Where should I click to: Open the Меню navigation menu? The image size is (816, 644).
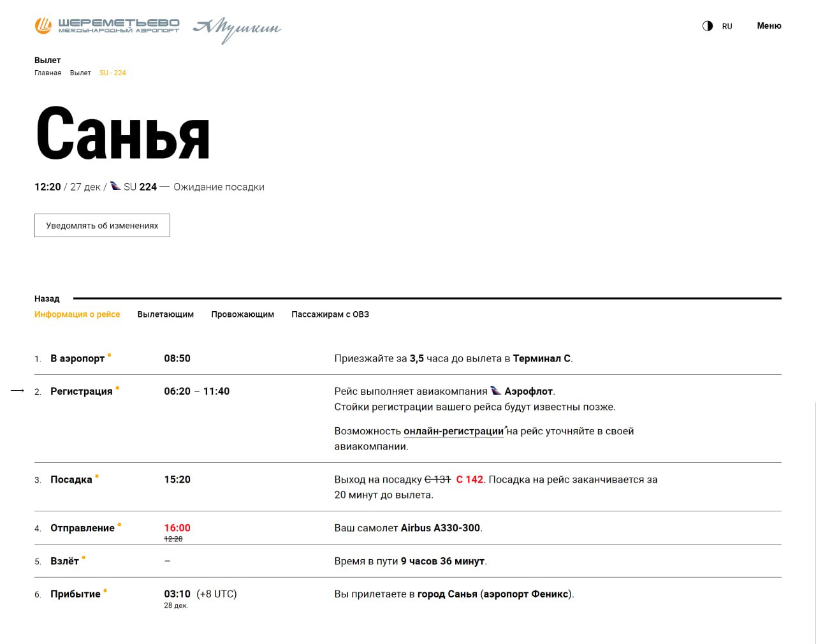click(x=769, y=26)
